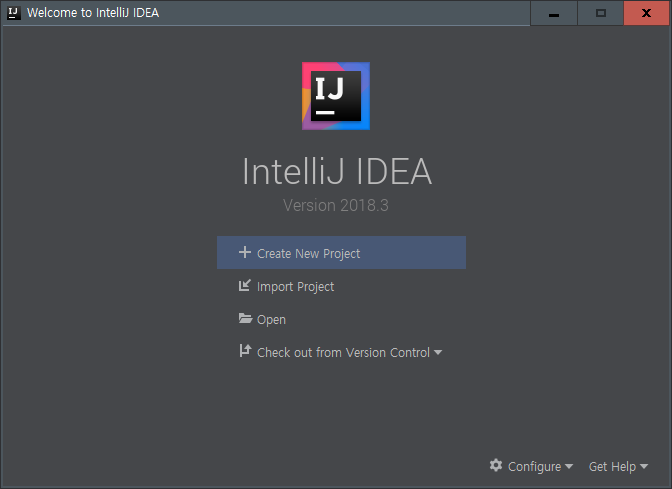
Task: Click the small IJ icon in title bar
Action: pyautogui.click(x=14, y=13)
